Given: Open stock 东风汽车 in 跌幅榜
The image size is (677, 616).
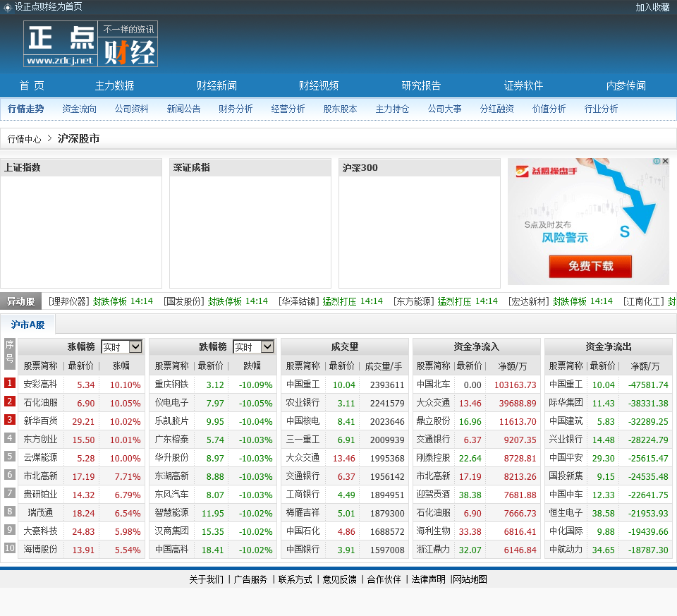Looking at the screenshot, I should click(172, 495).
